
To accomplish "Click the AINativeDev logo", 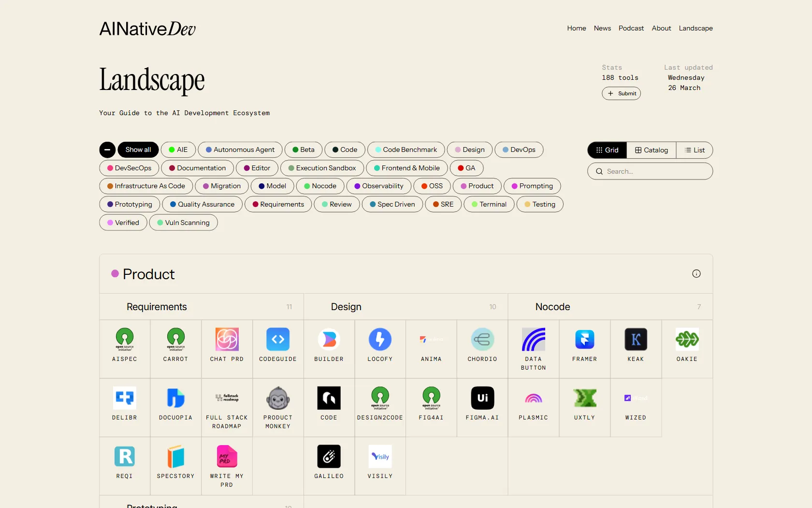I will click(x=147, y=29).
